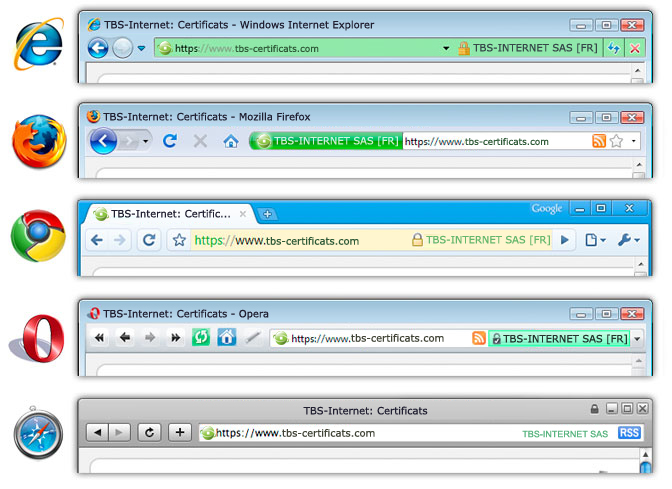Screen dimensions: 672x489
Task: Click Firefox reload button
Action: [170, 141]
